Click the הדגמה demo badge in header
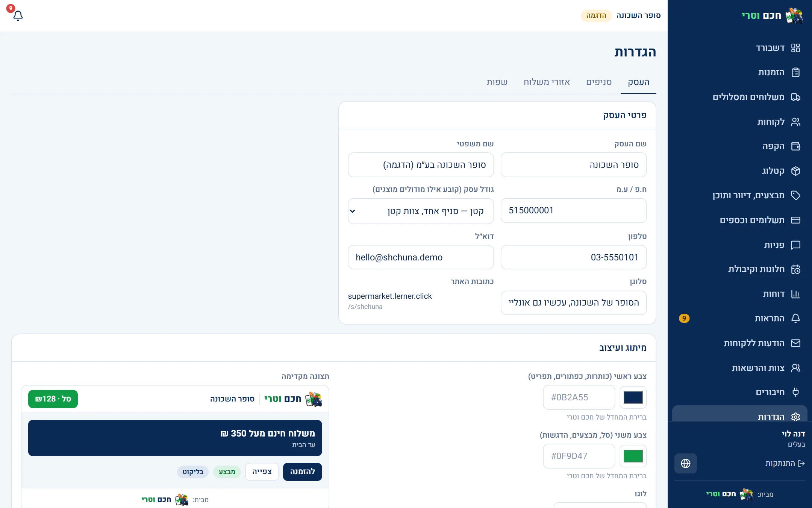Viewport: 812px width, 508px height. tap(596, 15)
